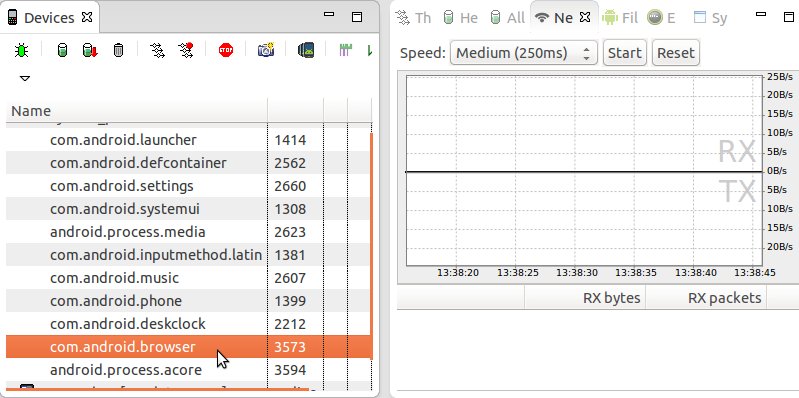Image resolution: width=799 pixels, height=398 pixels.
Task: Select com.android.music process
Action: (115, 278)
